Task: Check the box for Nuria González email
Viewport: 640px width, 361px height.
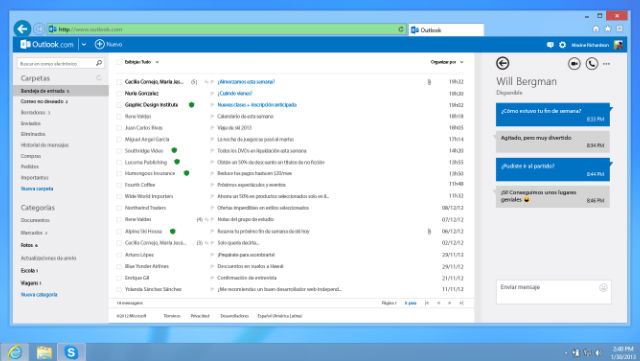Action: (x=119, y=94)
